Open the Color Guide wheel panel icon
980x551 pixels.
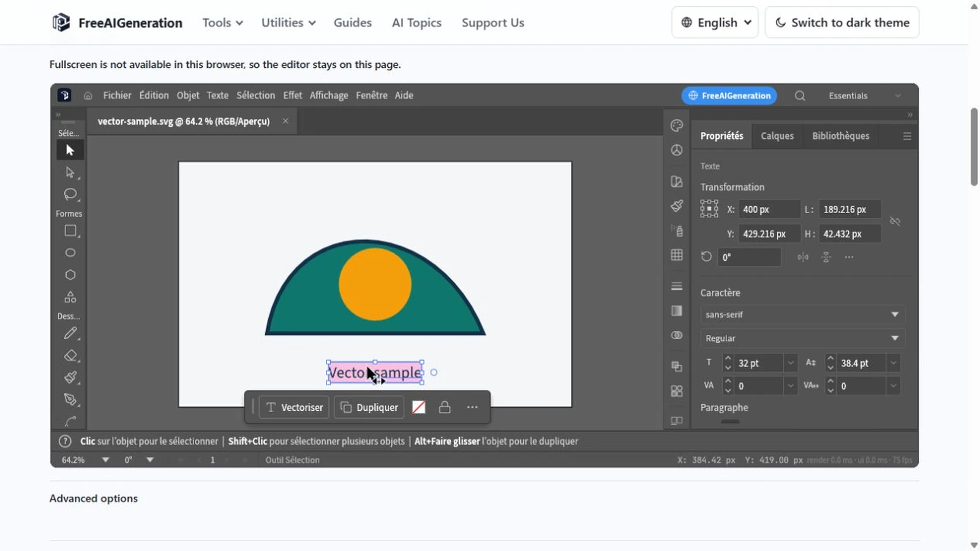tap(676, 150)
